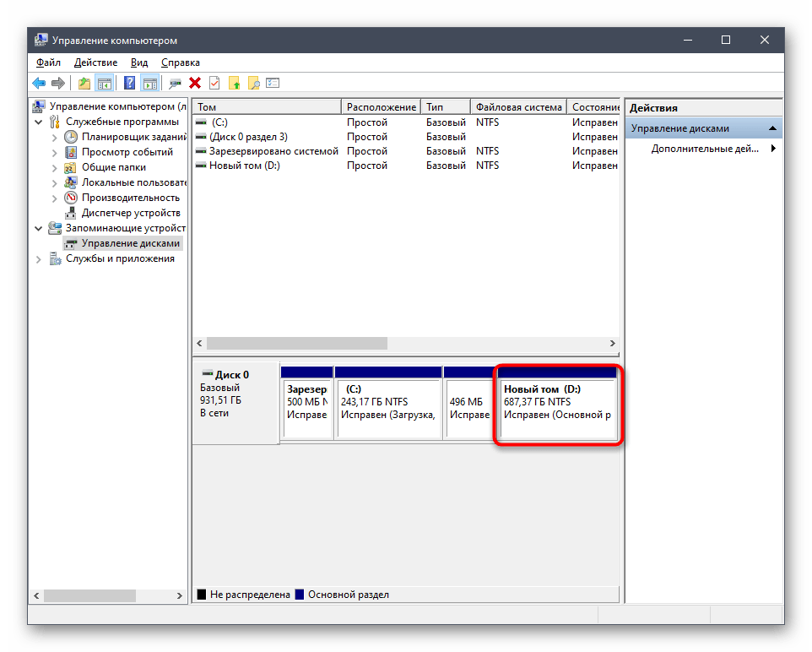Click the Дополнительные действия actions entry
The width and height of the screenshot is (812, 652).
[x=704, y=149]
